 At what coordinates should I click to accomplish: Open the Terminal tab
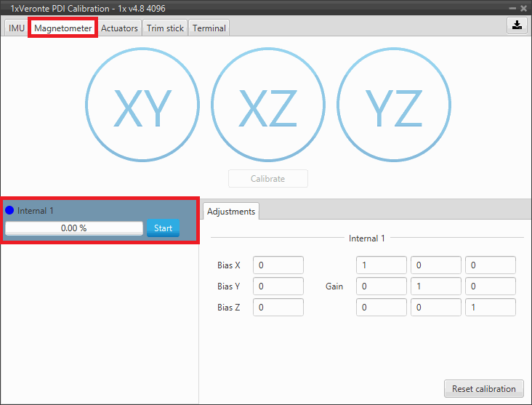[x=209, y=28]
